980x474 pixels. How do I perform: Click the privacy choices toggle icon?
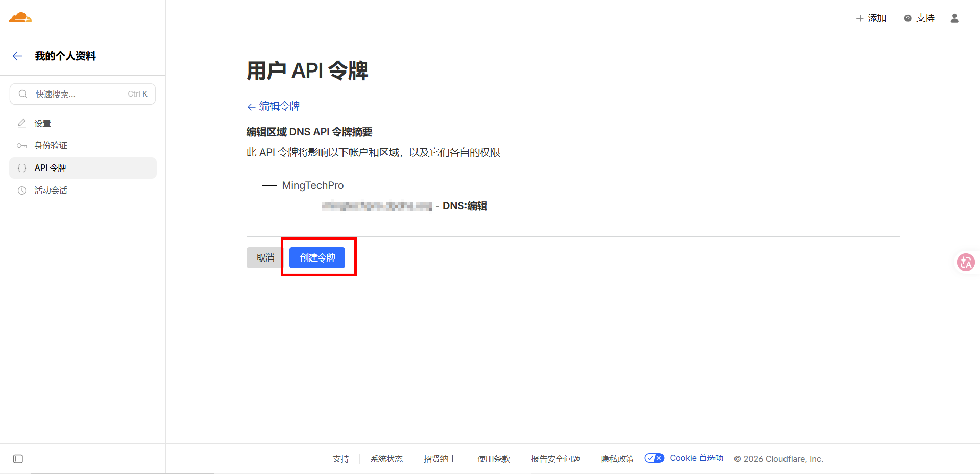(654, 458)
